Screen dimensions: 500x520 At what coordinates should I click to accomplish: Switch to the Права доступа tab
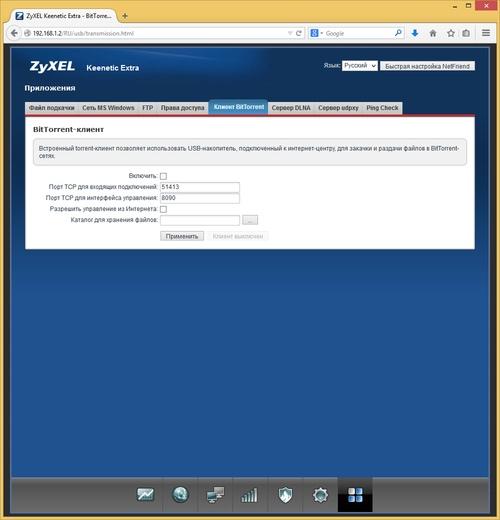(182, 108)
